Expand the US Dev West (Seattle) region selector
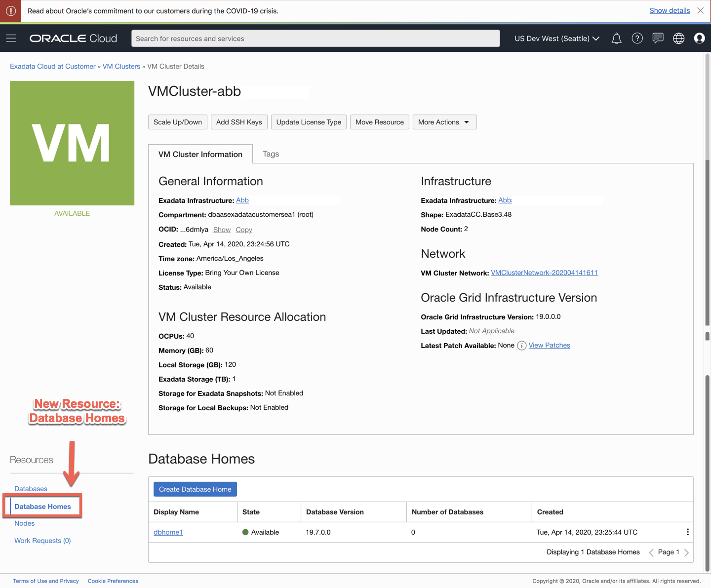Image resolution: width=711 pixels, height=588 pixels. [x=557, y=39]
